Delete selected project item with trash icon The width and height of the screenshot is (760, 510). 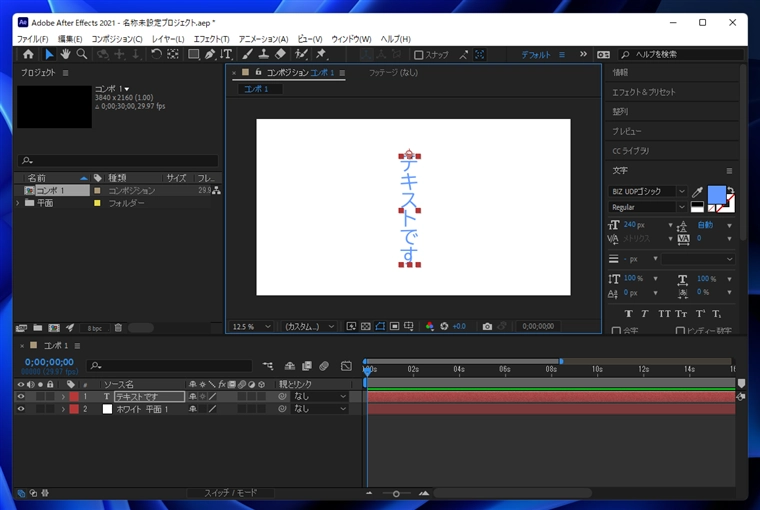[x=118, y=328]
